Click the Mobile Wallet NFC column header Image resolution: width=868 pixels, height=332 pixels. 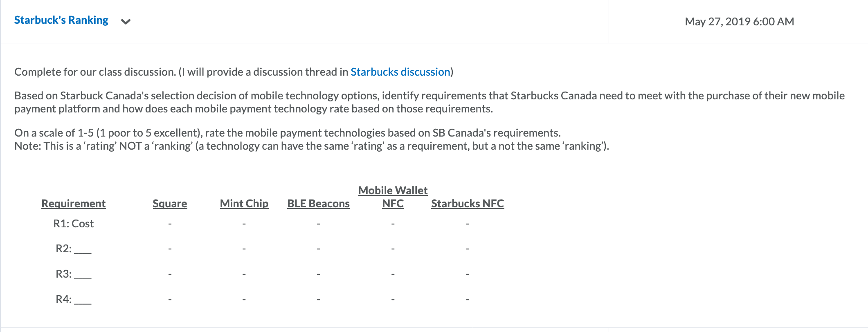[x=393, y=197]
